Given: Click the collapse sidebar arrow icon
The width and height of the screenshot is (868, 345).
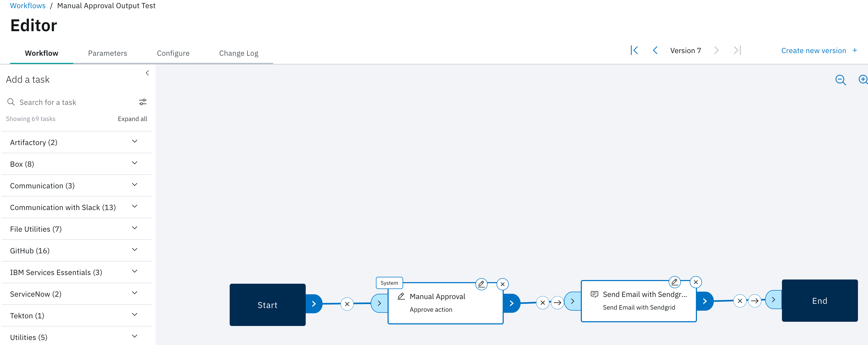Looking at the screenshot, I should coord(147,73).
